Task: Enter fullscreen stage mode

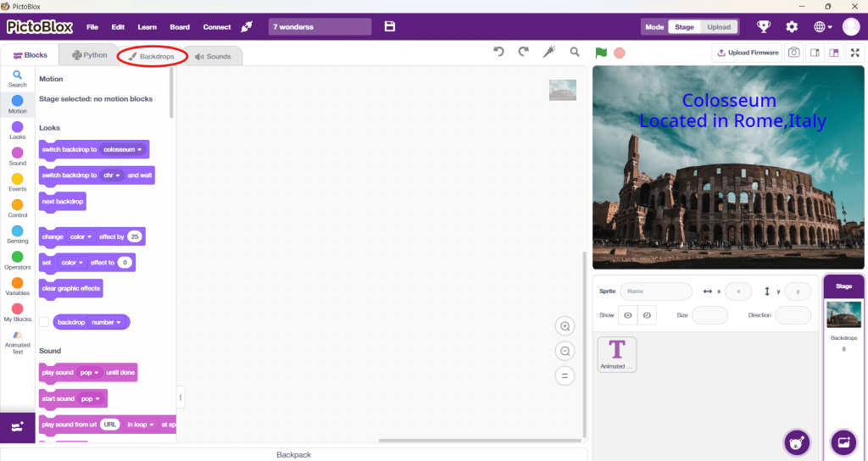Action: pos(855,53)
